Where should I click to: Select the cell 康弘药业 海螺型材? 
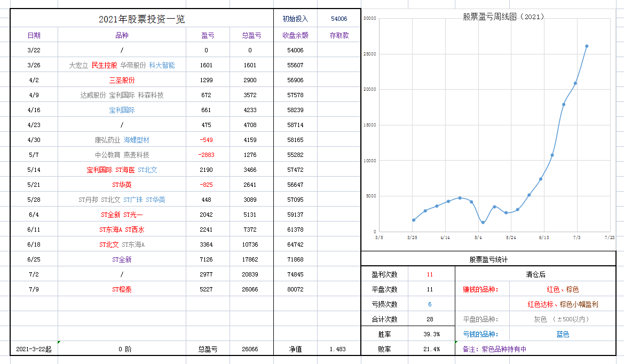122,140
